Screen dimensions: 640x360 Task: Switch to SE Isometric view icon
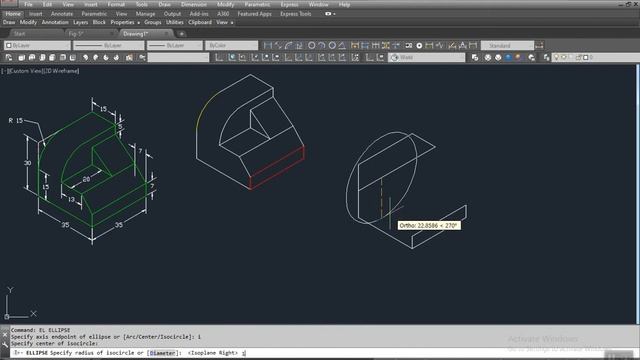tap(96, 58)
